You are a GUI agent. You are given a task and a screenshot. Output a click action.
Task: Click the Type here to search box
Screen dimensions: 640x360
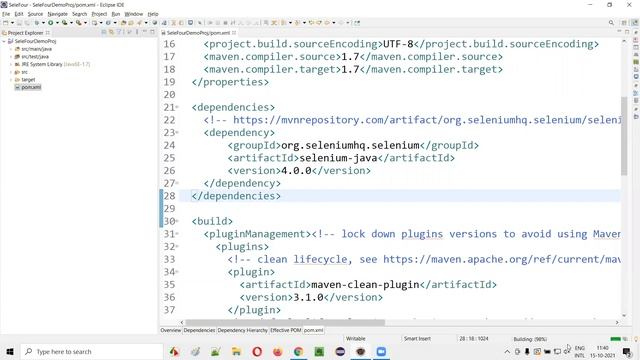(x=92, y=351)
